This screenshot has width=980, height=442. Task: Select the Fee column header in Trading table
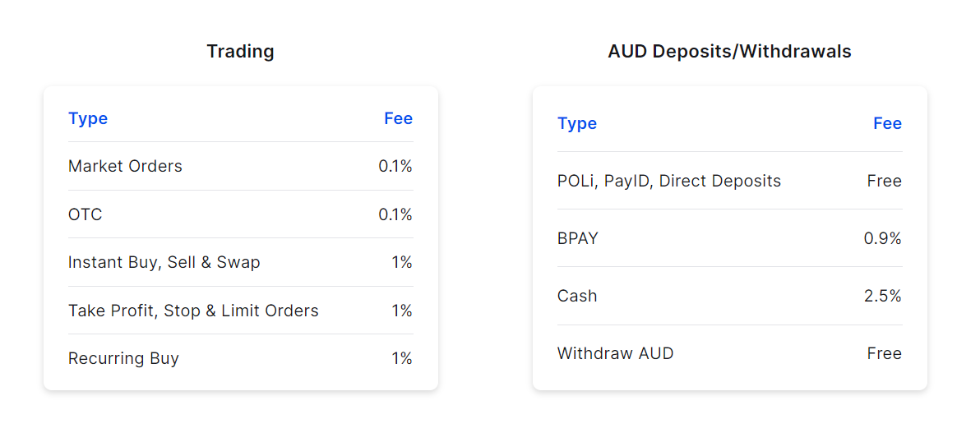(x=398, y=118)
